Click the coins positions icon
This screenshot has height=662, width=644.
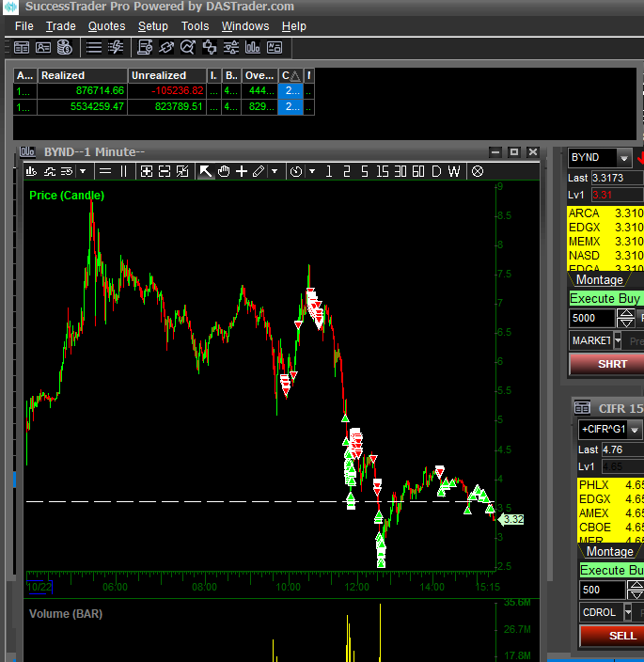pos(65,48)
